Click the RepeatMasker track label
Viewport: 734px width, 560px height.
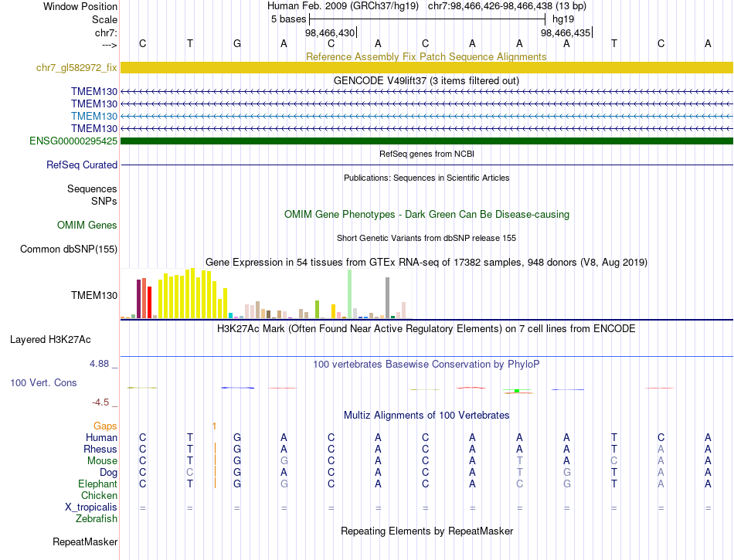tap(85, 541)
